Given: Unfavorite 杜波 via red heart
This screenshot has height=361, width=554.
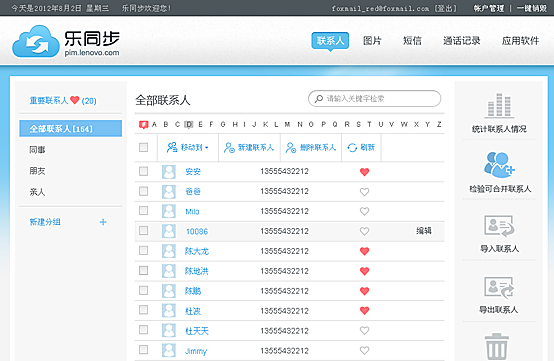Looking at the screenshot, I should (365, 311).
